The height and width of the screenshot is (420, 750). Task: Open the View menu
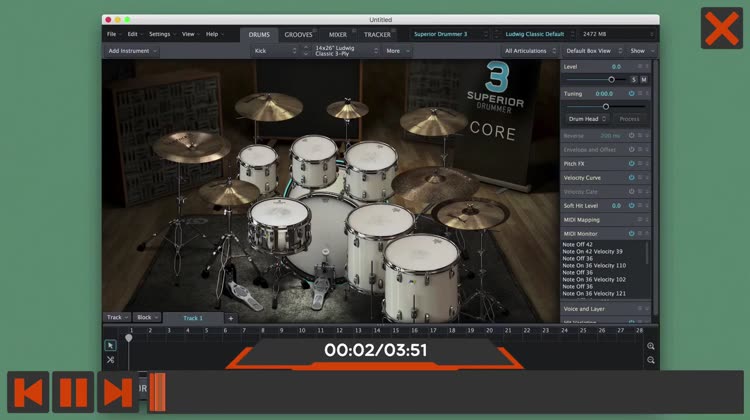[190, 34]
